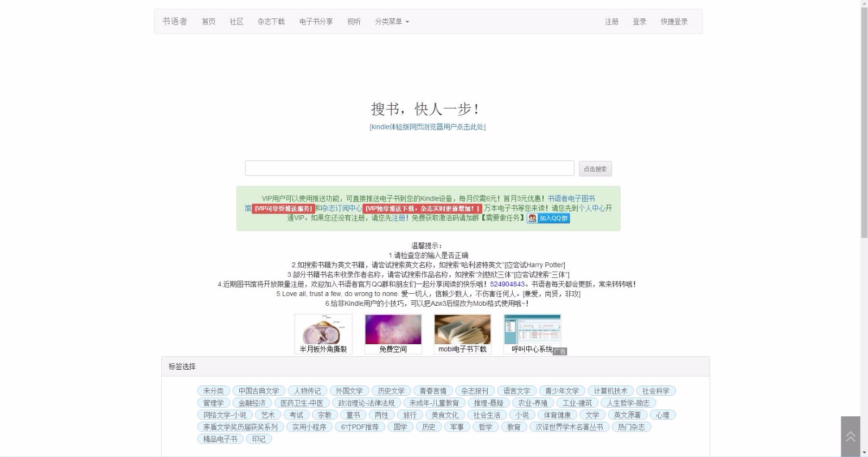Select the 历史文学 tag
This screenshot has width=868, height=457.
pyautogui.click(x=391, y=391)
